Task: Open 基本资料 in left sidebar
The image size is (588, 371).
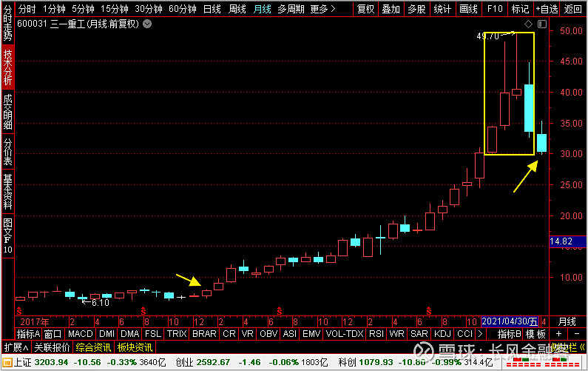Action: click(8, 192)
